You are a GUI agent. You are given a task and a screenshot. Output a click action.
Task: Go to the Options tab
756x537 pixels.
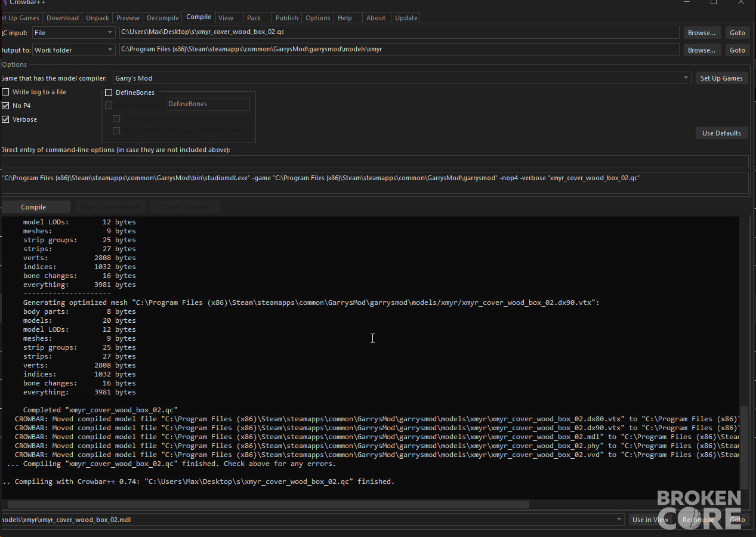tap(318, 18)
